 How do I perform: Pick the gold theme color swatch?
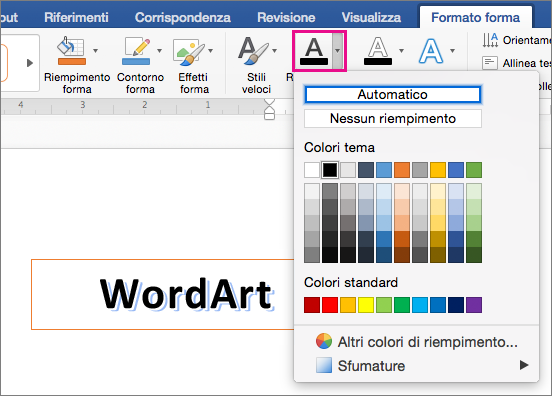[x=438, y=170]
